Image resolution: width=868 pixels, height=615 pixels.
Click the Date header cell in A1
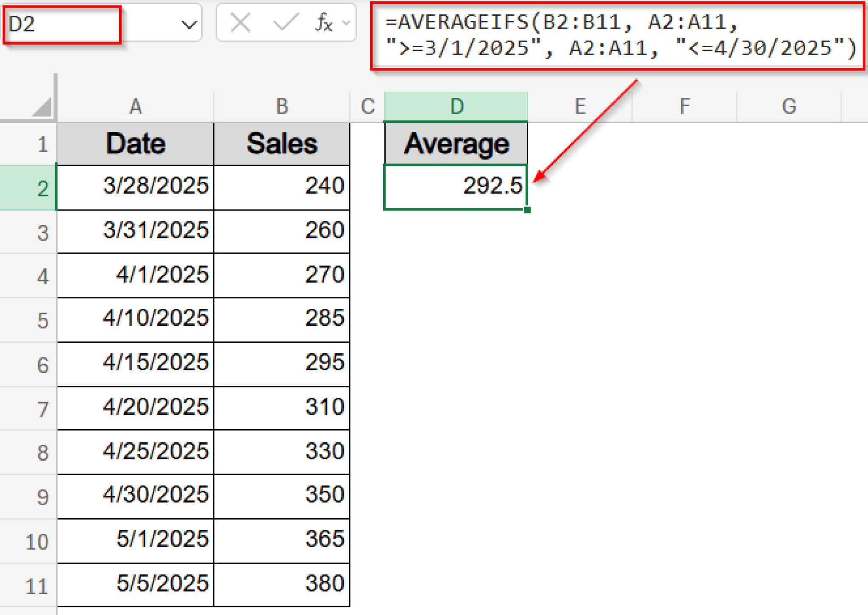coord(135,143)
